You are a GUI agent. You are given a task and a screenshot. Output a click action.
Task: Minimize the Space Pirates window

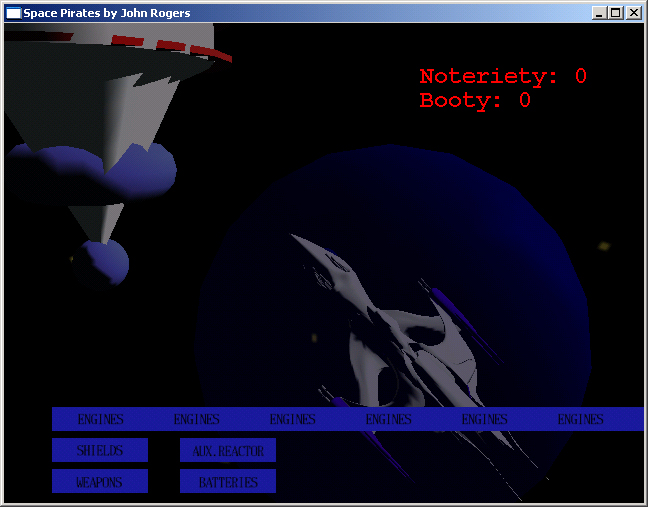600,13
